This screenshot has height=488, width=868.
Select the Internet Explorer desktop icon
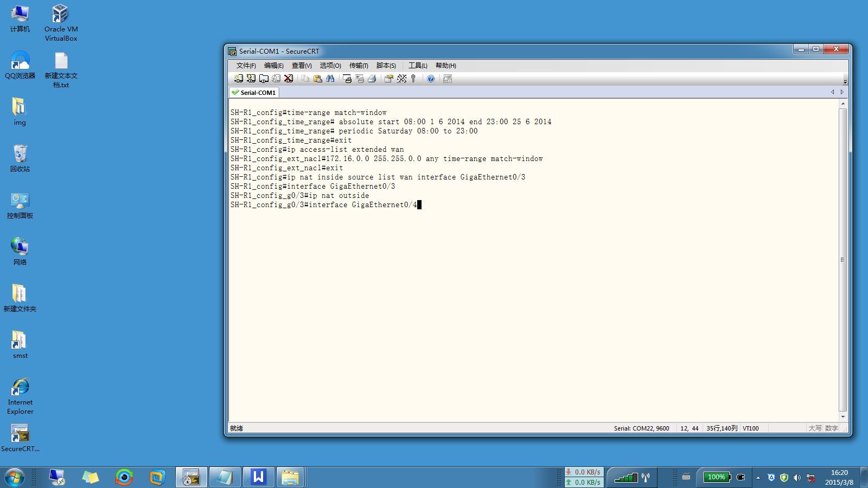point(20,396)
